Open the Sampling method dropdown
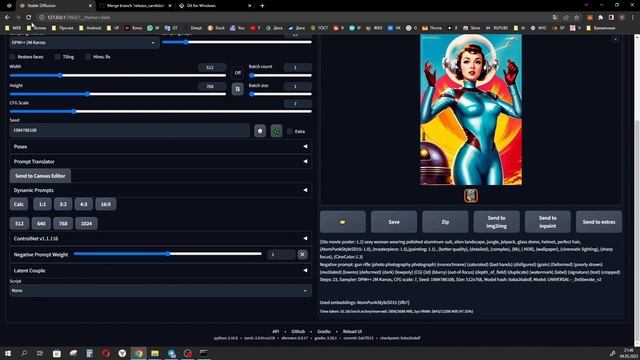This screenshot has height=360, width=640. point(84,42)
